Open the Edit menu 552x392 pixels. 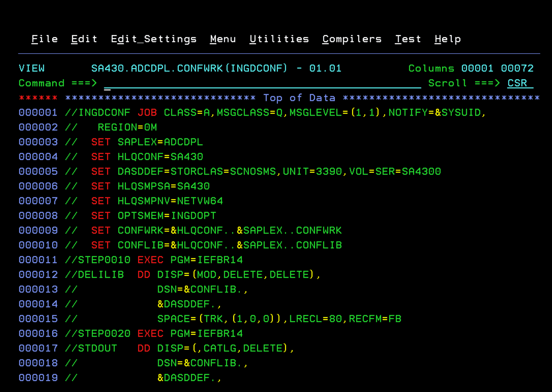click(84, 39)
